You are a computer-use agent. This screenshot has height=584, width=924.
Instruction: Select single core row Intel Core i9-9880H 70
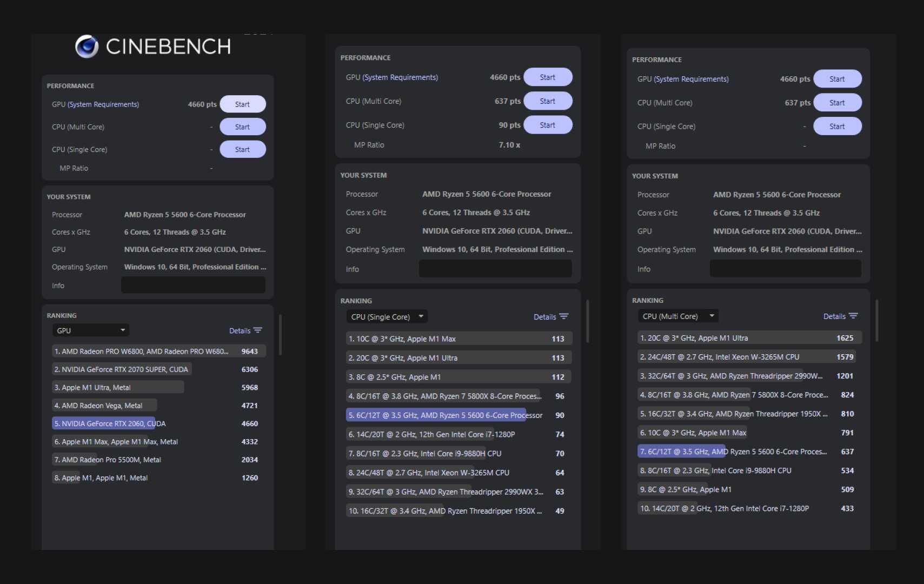(x=459, y=454)
